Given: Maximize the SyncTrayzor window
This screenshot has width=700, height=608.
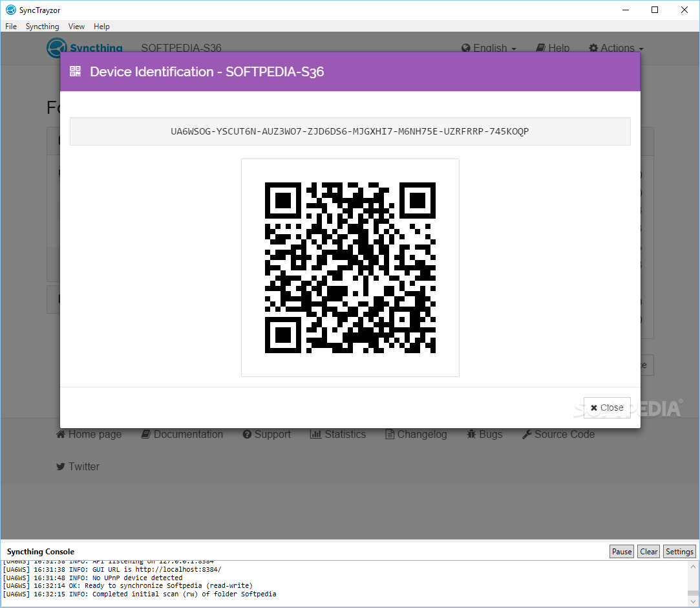Looking at the screenshot, I should tap(655, 10).
